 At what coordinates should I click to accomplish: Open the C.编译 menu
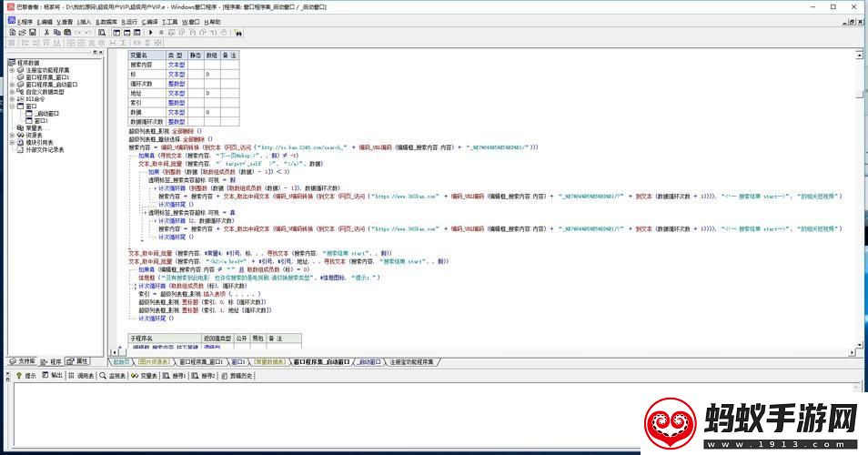[x=149, y=22]
